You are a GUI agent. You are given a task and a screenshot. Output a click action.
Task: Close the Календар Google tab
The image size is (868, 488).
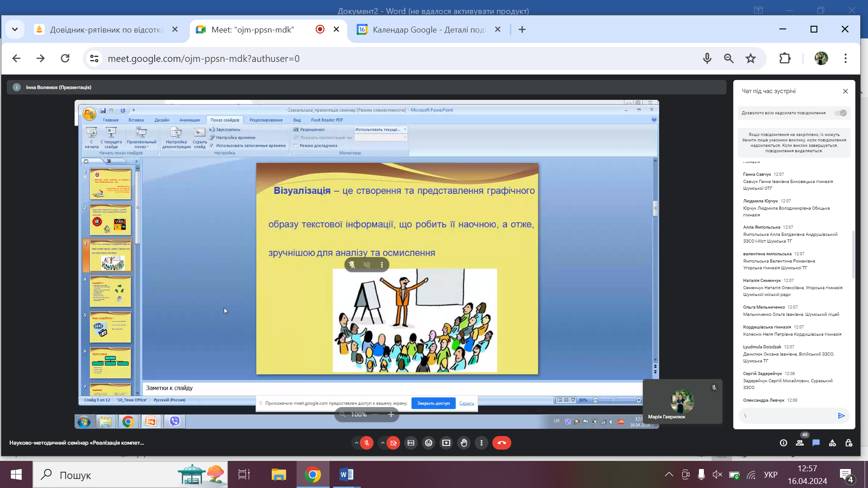498,29
